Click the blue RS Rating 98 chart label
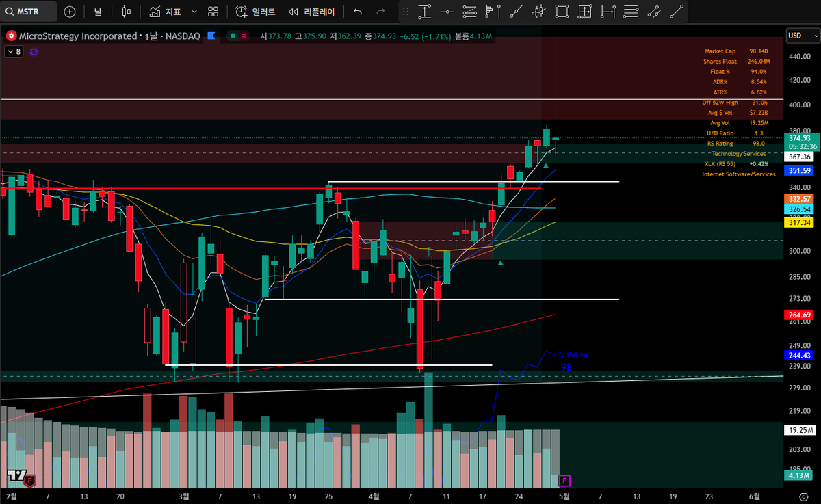Screen dimensions: 821x504 click(571, 360)
